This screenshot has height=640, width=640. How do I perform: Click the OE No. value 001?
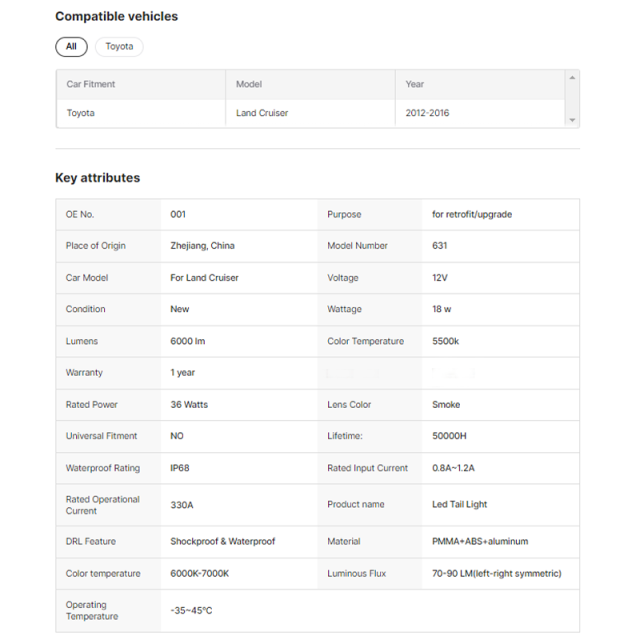[178, 214]
